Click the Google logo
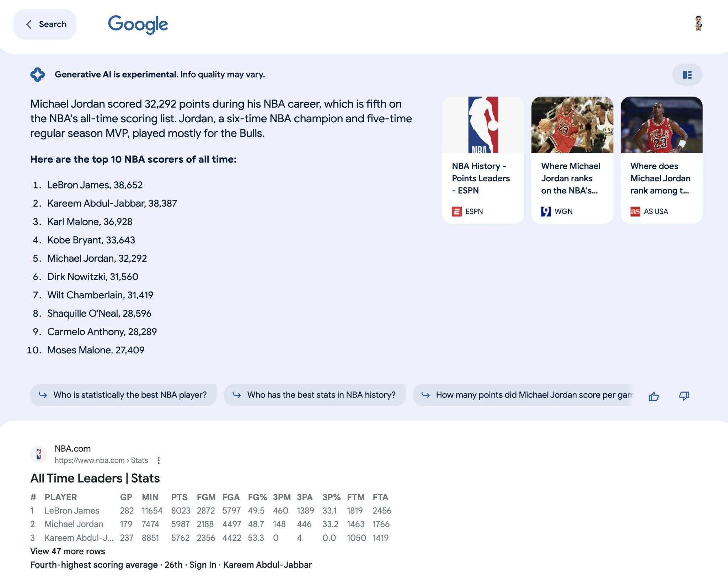This screenshot has width=728, height=576. (x=138, y=24)
